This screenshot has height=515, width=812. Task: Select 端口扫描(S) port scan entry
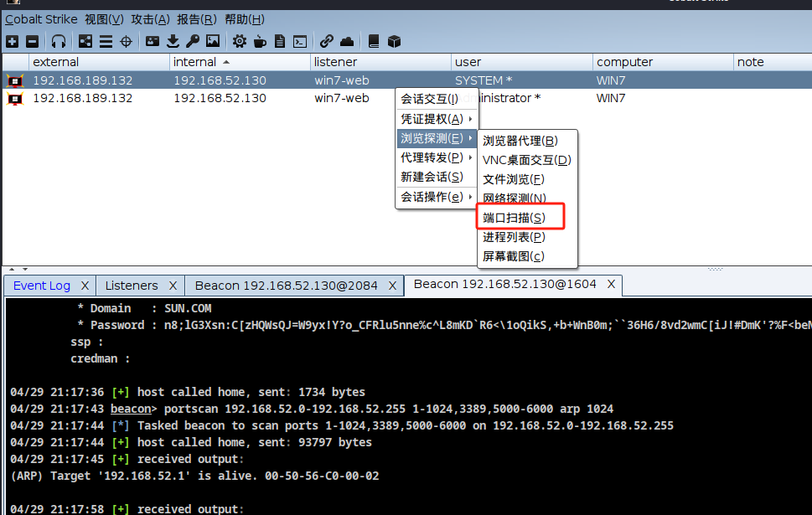click(526, 218)
